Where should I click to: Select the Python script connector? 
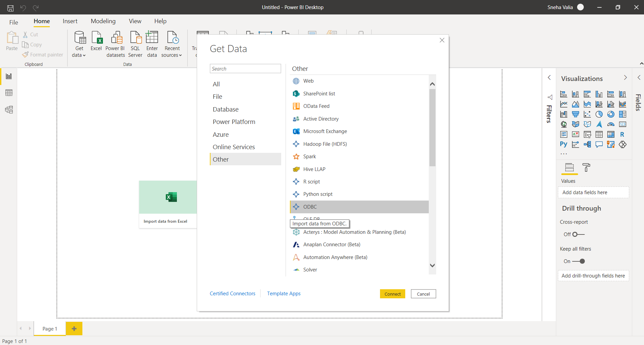tap(359, 194)
